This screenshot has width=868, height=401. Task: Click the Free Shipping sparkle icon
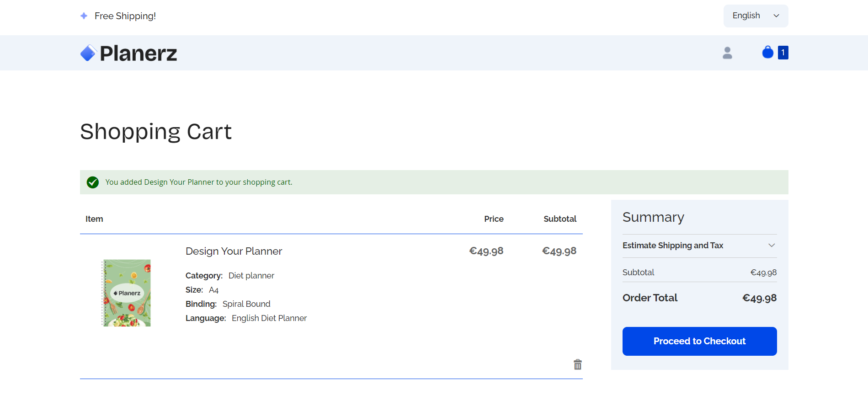[x=84, y=16]
